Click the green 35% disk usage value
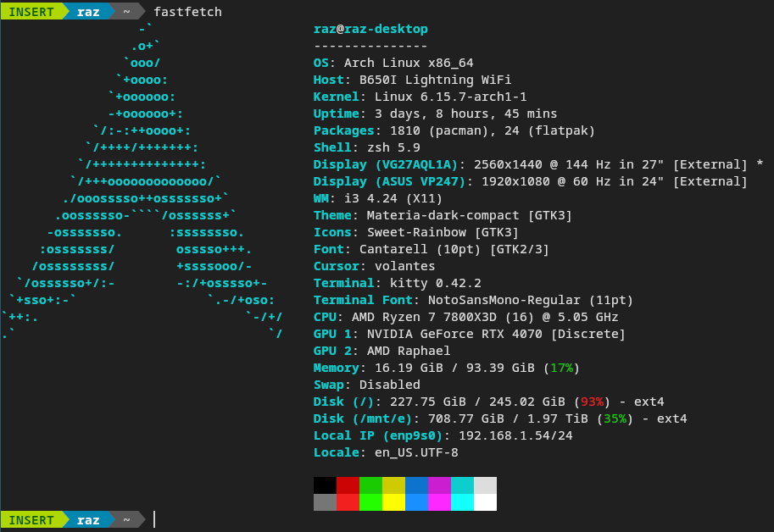 pos(615,418)
